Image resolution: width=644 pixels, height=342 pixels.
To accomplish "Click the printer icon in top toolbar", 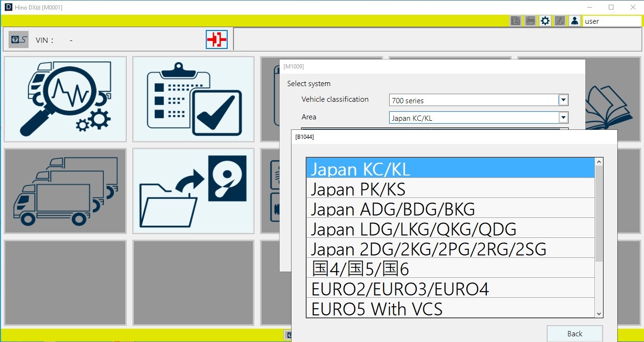I will 530,21.
